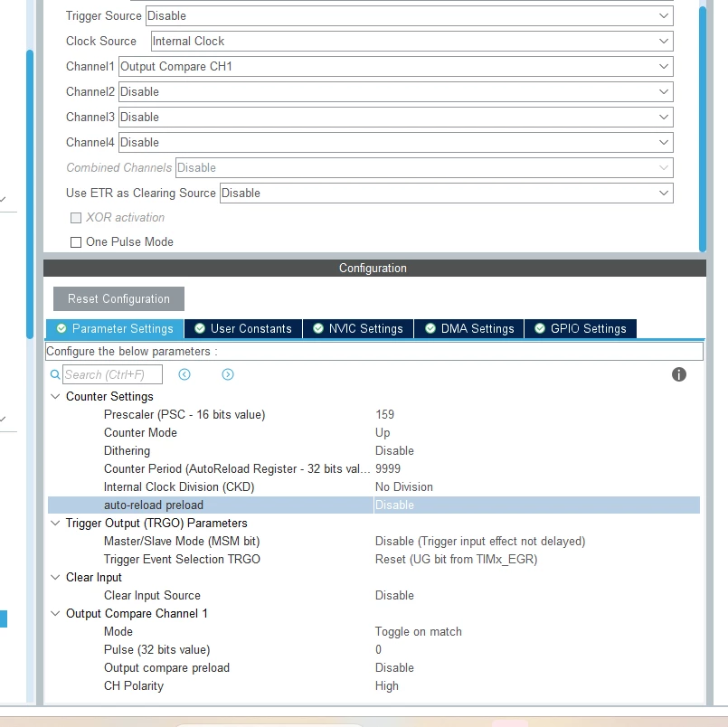Enable the One Pulse Mode checkbox
728x727 pixels.
[76, 242]
